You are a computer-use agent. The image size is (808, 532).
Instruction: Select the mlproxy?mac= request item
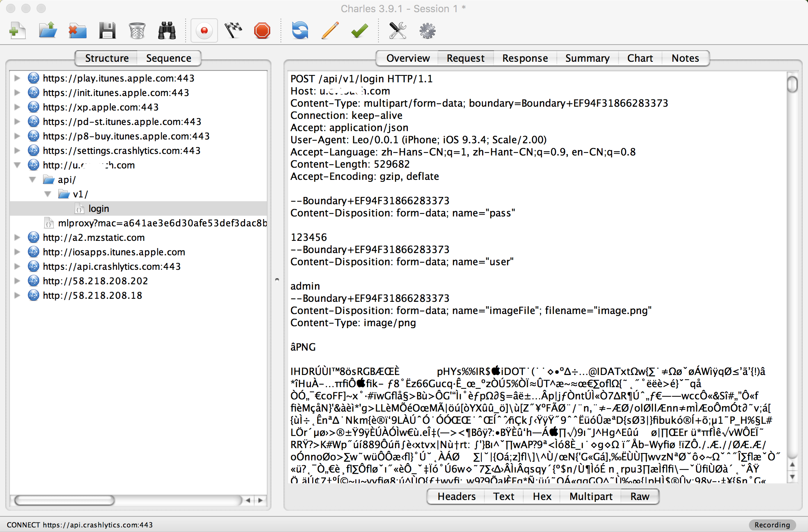[x=138, y=223]
